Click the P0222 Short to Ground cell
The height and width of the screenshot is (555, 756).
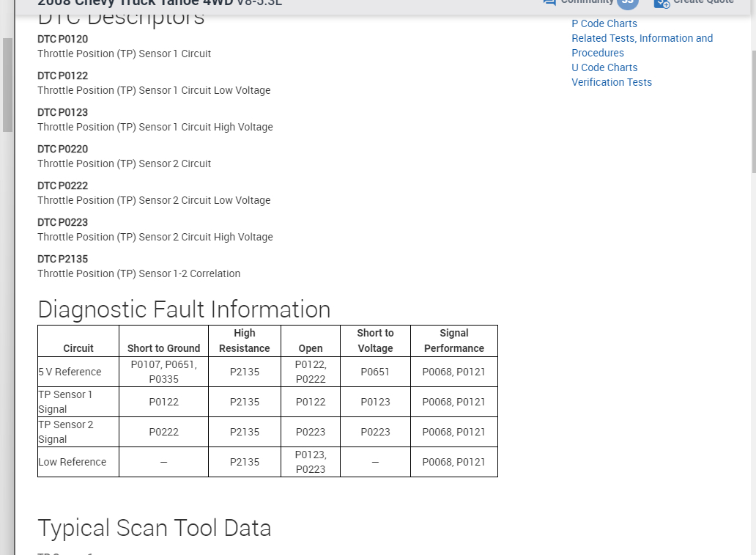coord(164,432)
